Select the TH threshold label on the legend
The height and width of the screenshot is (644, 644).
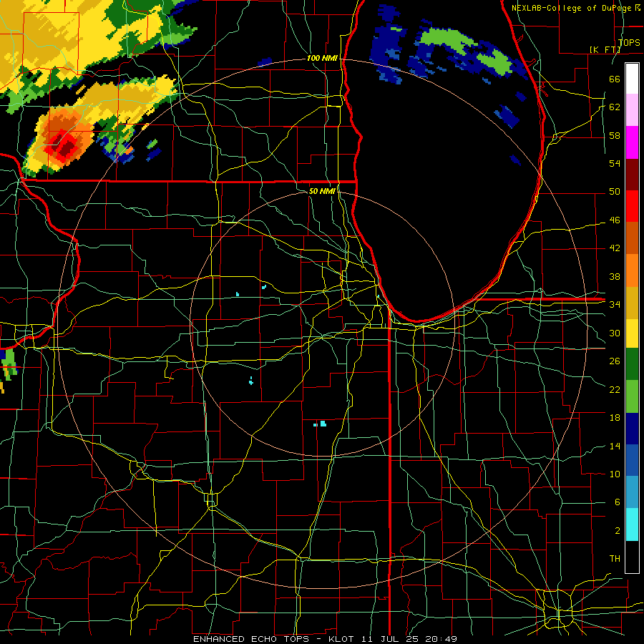(x=615, y=559)
